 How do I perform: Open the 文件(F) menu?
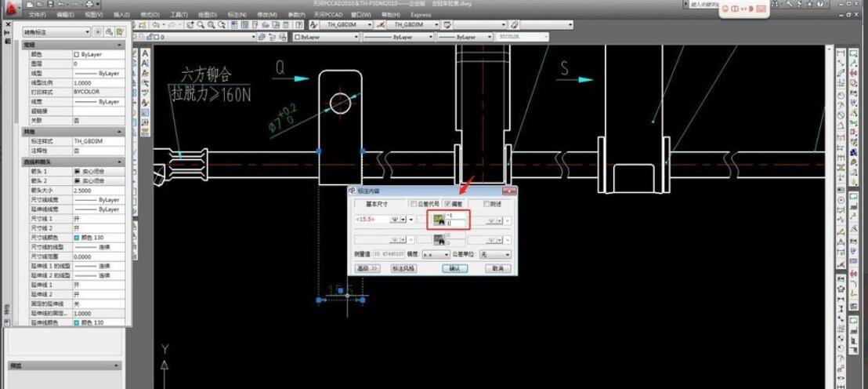point(38,14)
